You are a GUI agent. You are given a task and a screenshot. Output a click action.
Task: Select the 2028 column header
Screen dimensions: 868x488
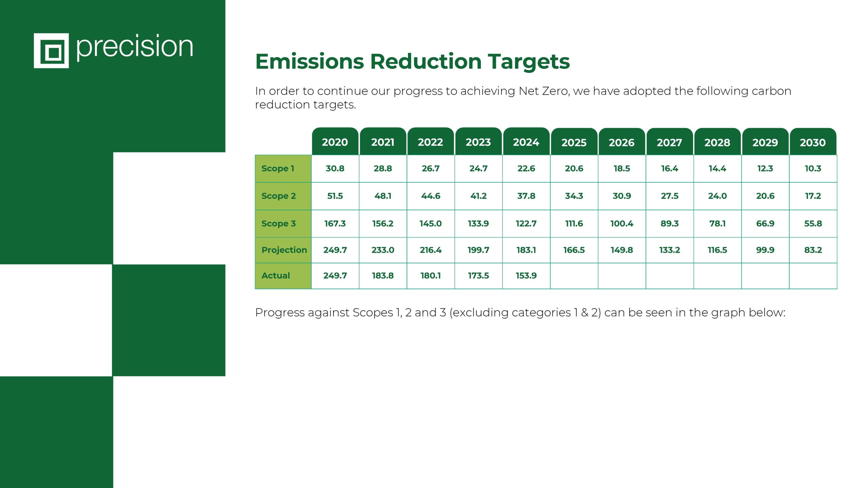pyautogui.click(x=717, y=142)
